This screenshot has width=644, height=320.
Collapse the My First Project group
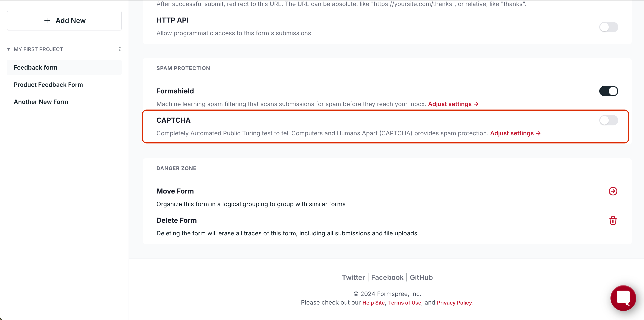coord(9,49)
